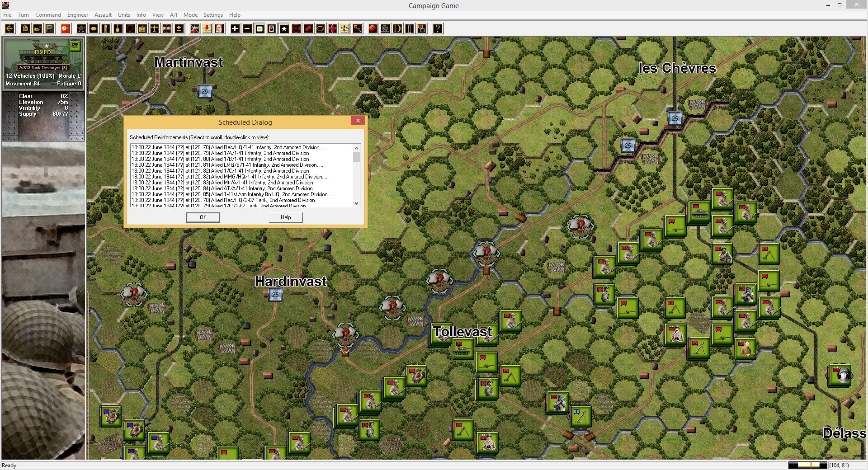Viewport: 868px width, 470px height.
Task: Select the 1-41st Arm Infantry Bn HQ row
Action: point(241,194)
